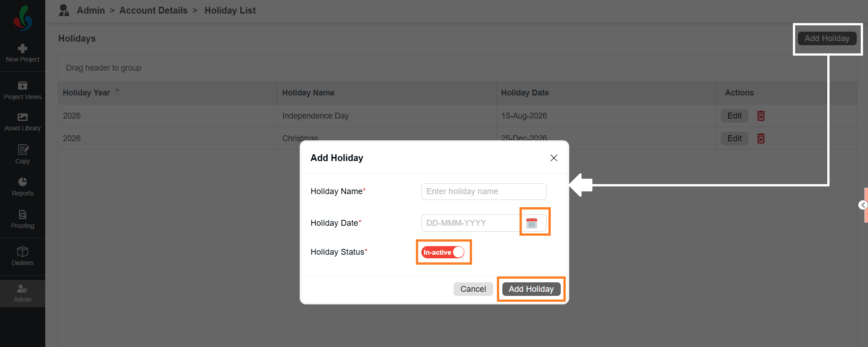Screen dimensions: 868x347
Task: Navigate to Account Details breadcrumb
Action: pos(153,10)
